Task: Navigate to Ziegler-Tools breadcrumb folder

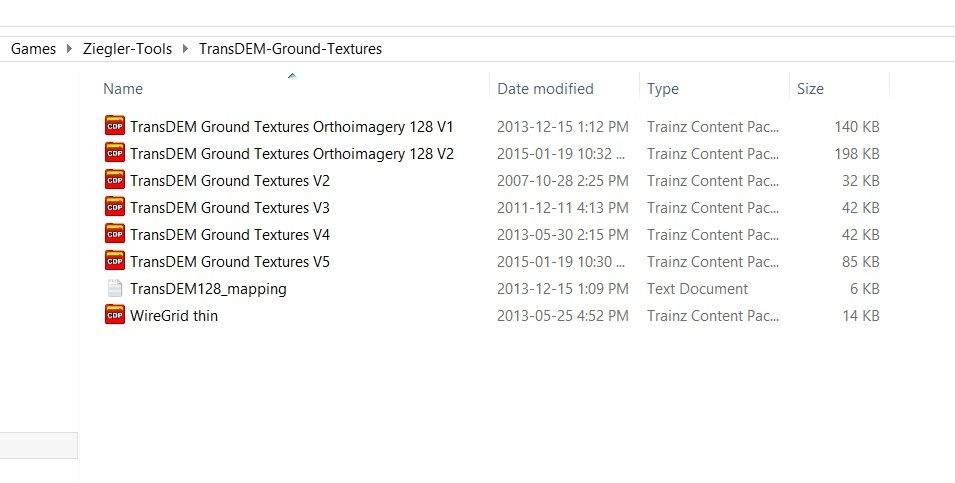Action: coord(127,48)
